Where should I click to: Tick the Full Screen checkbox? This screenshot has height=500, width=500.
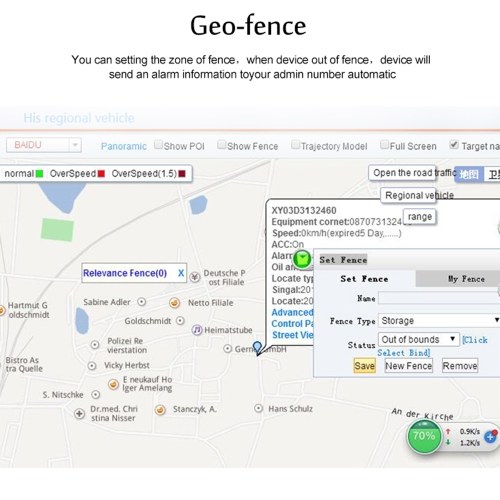385,145
